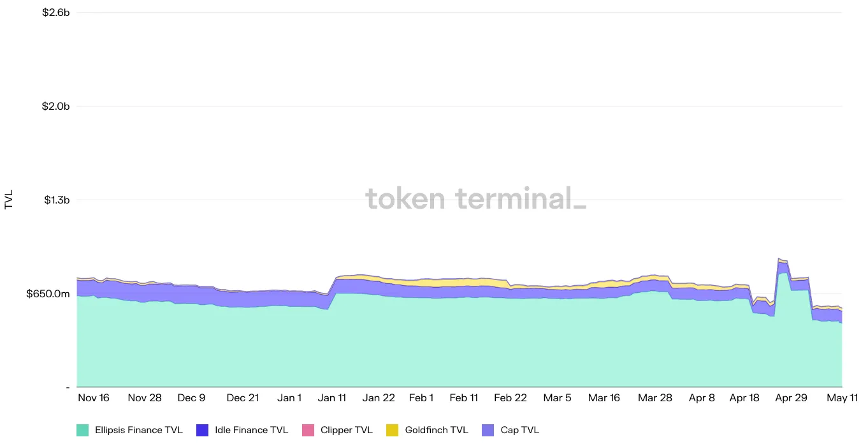
Task: Click the TVL vertical axis title
Action: click(9, 199)
